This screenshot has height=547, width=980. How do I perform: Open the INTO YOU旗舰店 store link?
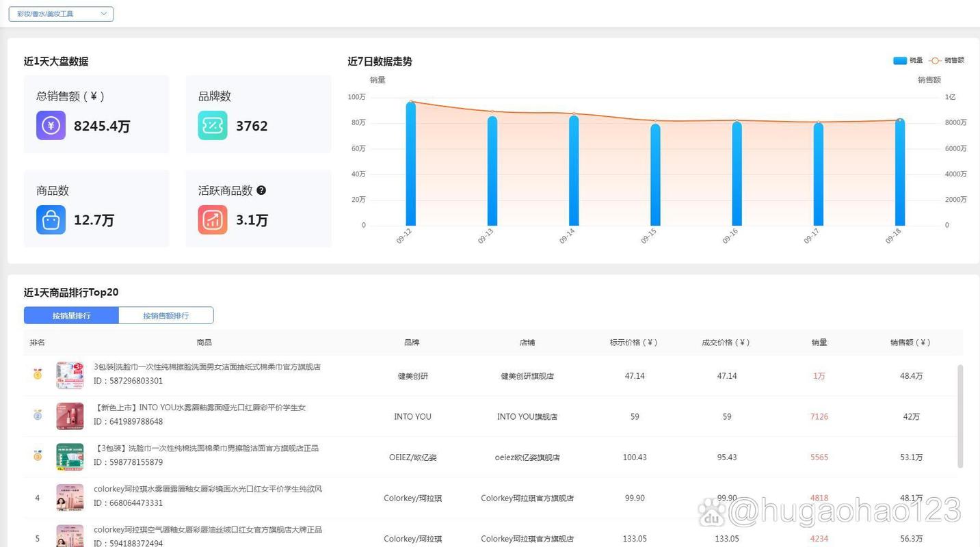[527, 416]
